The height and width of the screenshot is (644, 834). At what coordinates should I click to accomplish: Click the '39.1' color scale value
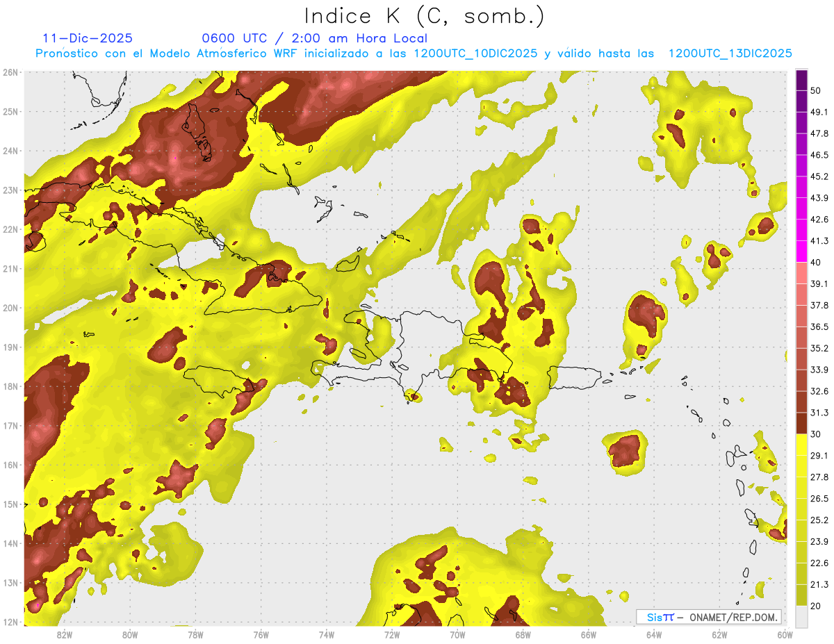tap(820, 283)
